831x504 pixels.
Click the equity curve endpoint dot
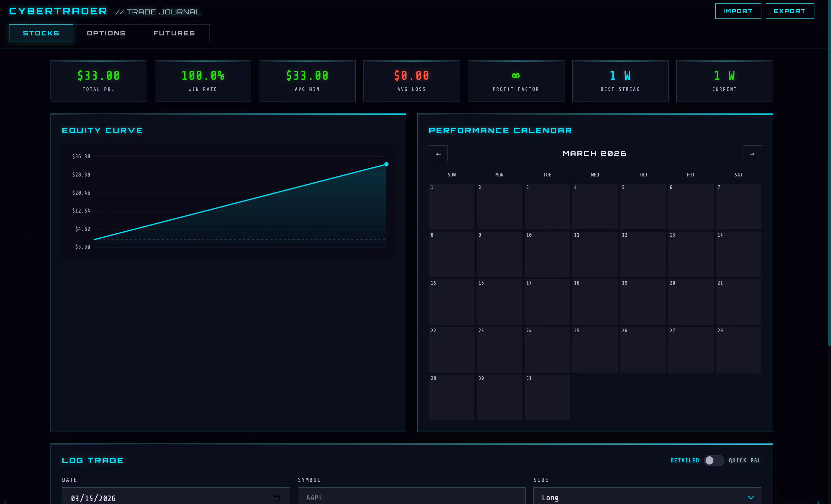click(x=386, y=165)
